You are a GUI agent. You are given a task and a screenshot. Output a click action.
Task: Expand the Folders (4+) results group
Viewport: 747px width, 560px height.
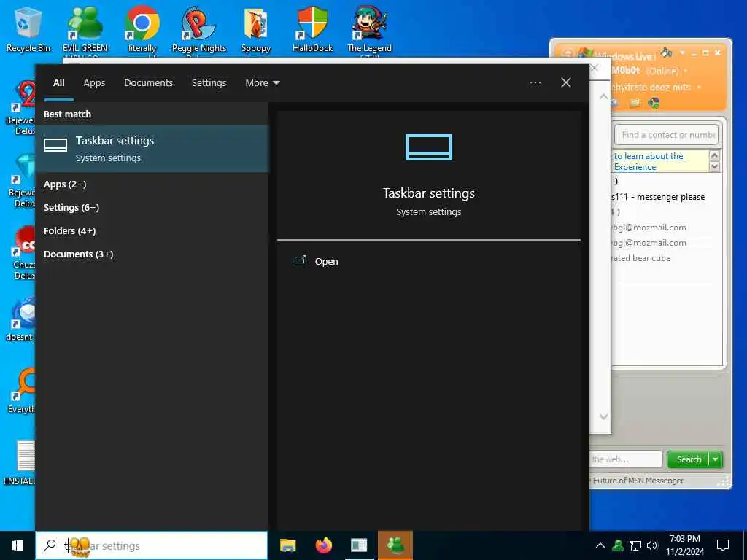point(69,231)
